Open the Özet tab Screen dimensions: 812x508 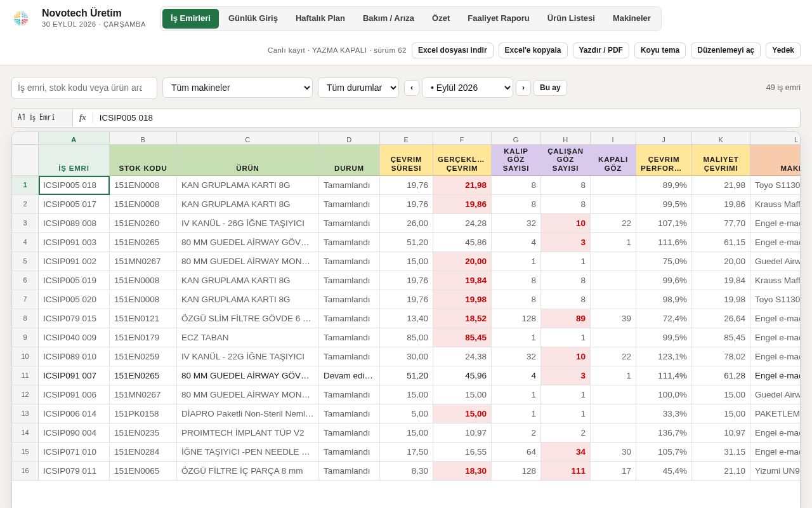click(x=441, y=18)
